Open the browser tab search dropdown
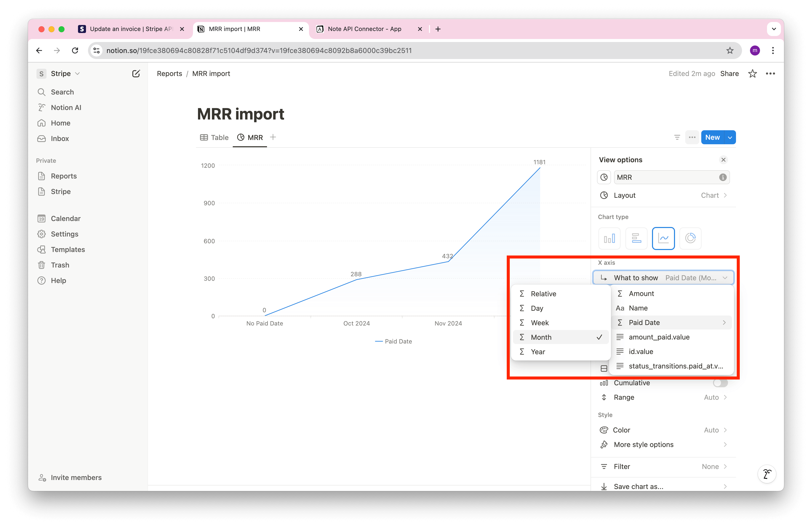The height and width of the screenshot is (528, 812). coord(774,29)
